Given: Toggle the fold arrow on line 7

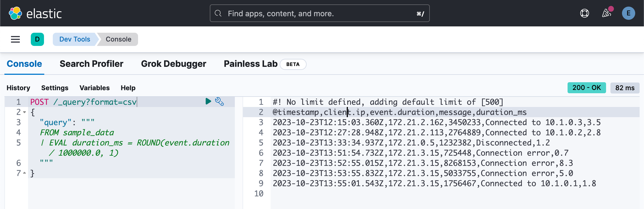Looking at the screenshot, I should (x=24, y=173).
